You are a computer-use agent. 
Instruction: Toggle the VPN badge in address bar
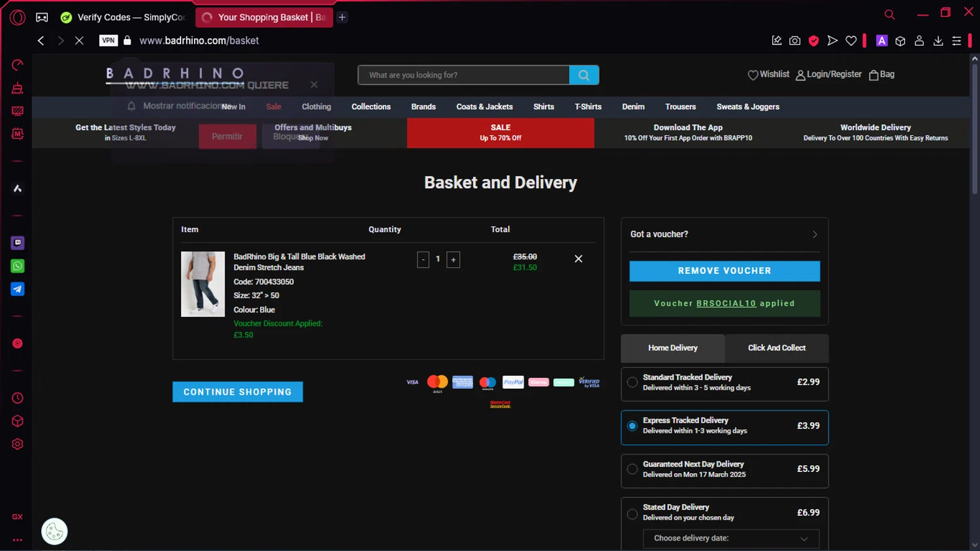(x=108, y=41)
